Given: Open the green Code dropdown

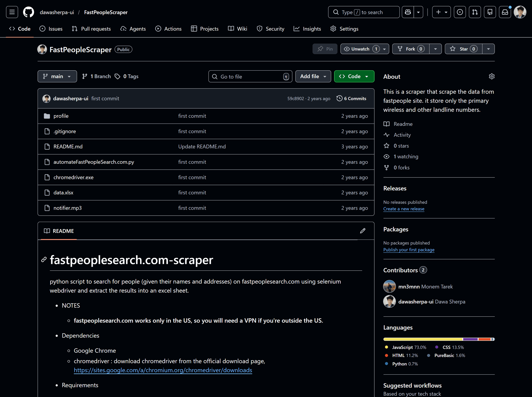Looking at the screenshot, I should pos(354,76).
